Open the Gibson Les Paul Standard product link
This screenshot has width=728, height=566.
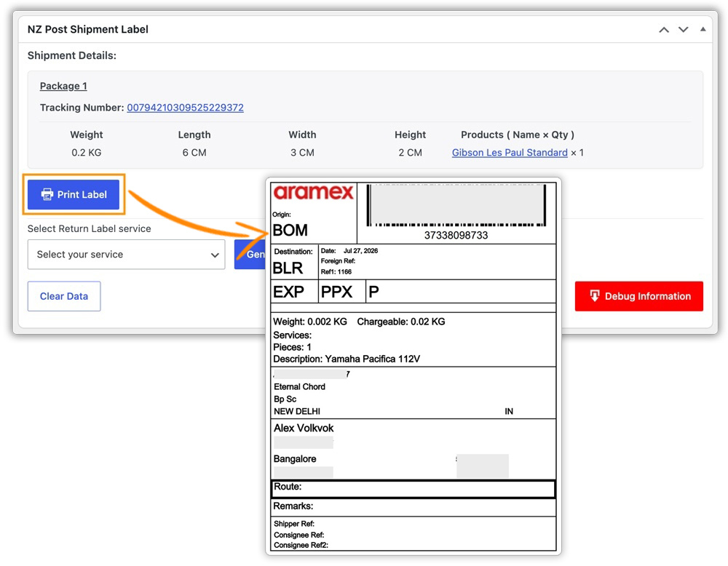point(510,153)
